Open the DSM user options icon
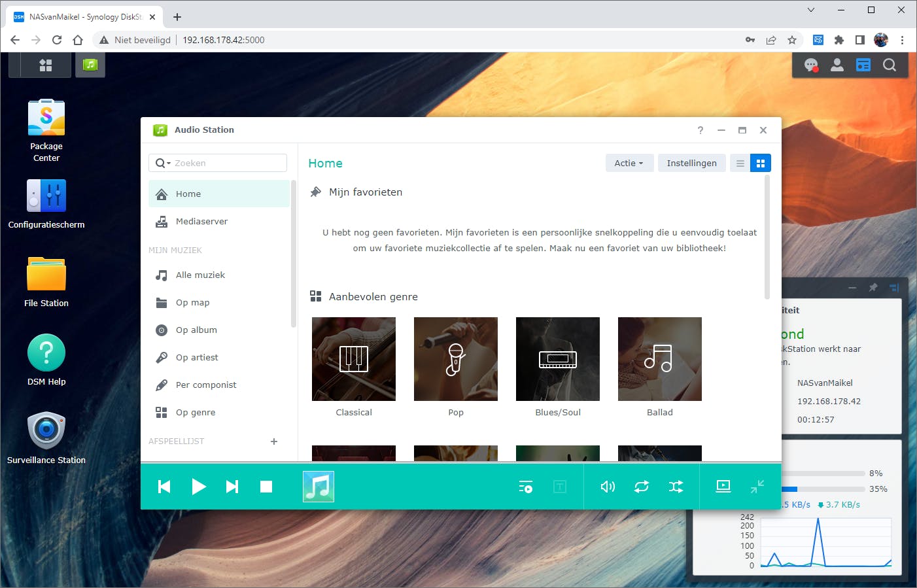The width and height of the screenshot is (917, 588). pos(837,65)
